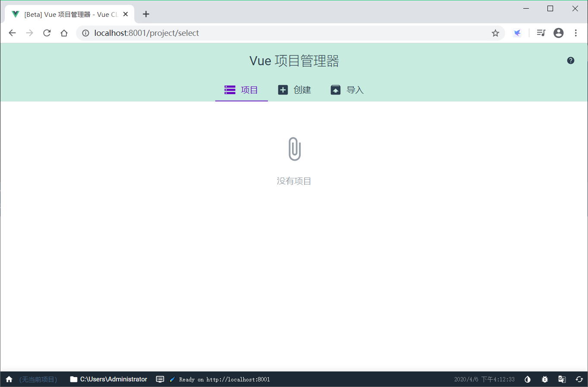The width and height of the screenshot is (588, 387).
Task: Toggle dark mode contrast icon
Action: [528, 379]
